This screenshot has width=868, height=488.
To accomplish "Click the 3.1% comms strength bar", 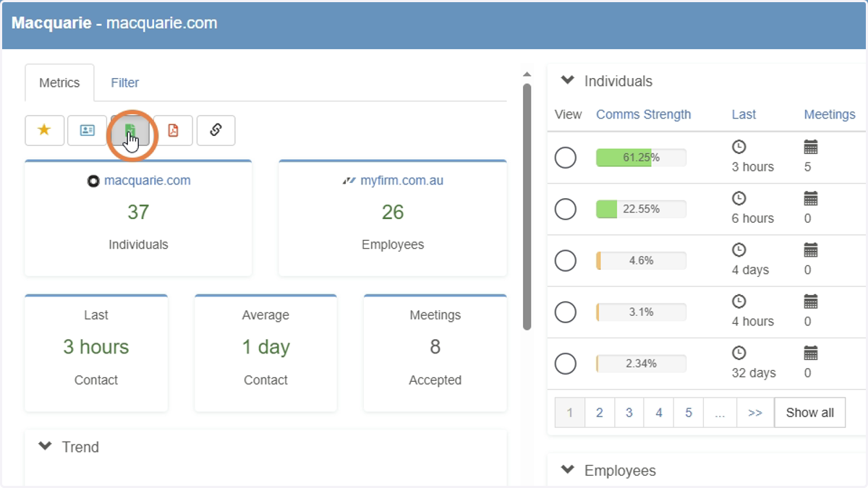I will click(642, 312).
